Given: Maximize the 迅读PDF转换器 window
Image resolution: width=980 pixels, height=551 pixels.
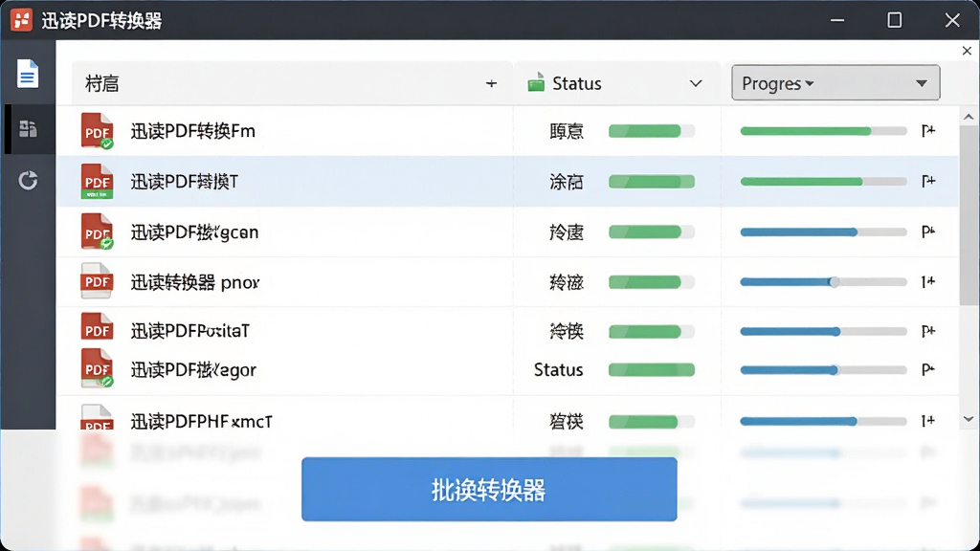Looking at the screenshot, I should coord(895,20).
